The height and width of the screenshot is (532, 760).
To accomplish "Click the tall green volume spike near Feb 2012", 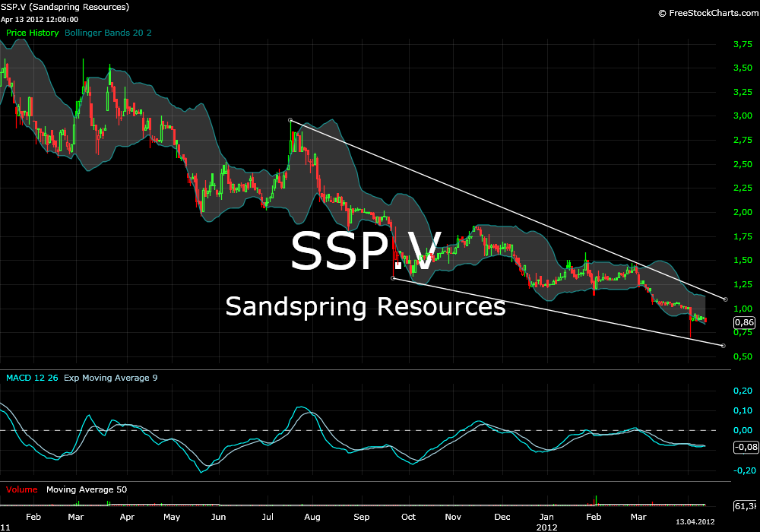I will click(596, 500).
